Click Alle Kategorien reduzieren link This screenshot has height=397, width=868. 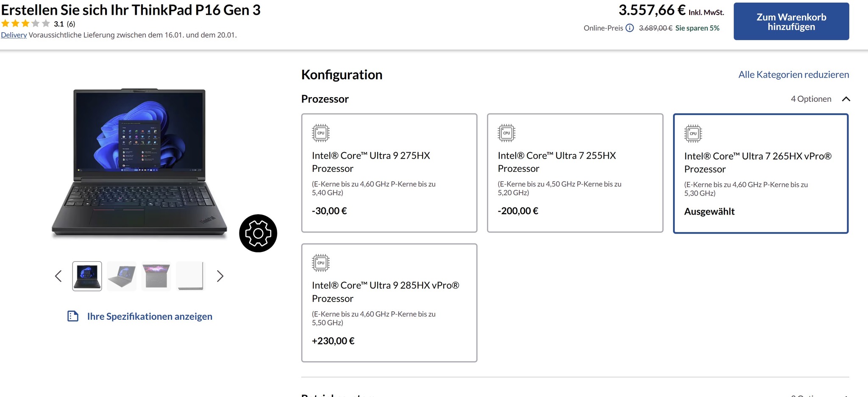click(x=793, y=75)
